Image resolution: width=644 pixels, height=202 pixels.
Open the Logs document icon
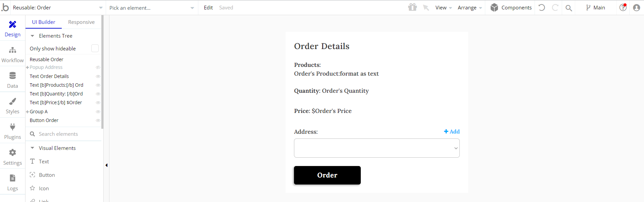(x=12, y=178)
